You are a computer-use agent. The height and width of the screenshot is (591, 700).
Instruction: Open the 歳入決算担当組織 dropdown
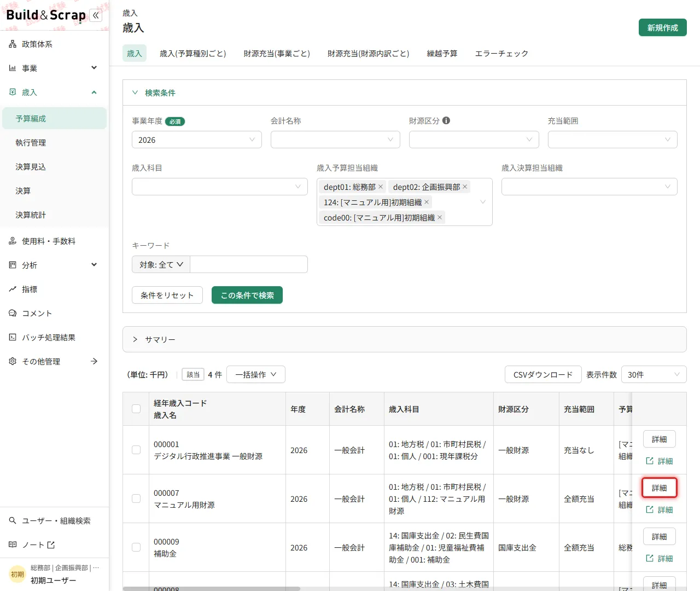pyautogui.click(x=590, y=187)
